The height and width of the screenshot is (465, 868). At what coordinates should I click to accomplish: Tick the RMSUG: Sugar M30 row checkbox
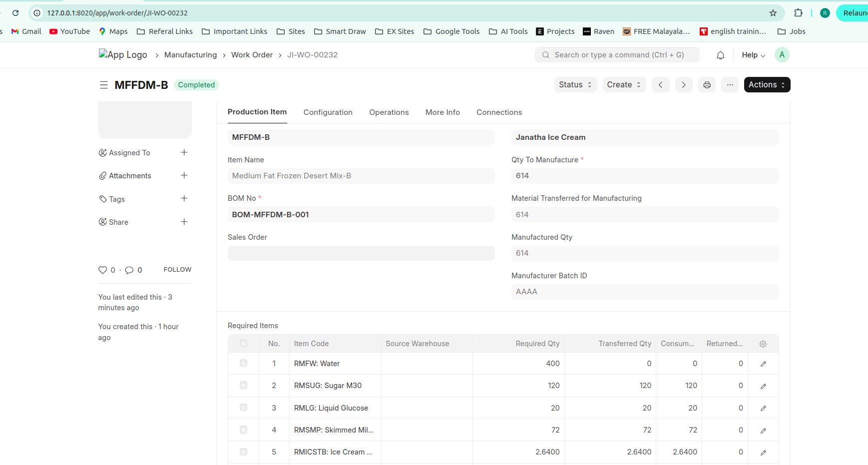(243, 385)
